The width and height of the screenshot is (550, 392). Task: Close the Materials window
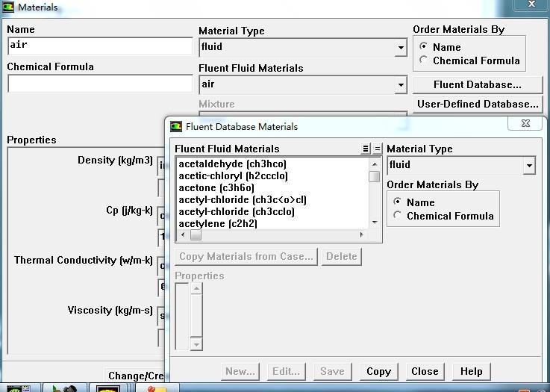point(531,4)
